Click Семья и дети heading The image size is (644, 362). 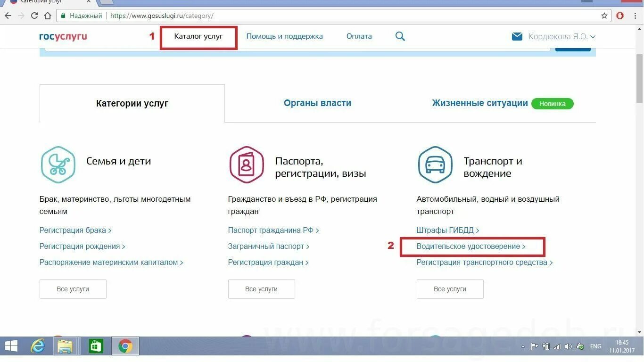click(119, 161)
